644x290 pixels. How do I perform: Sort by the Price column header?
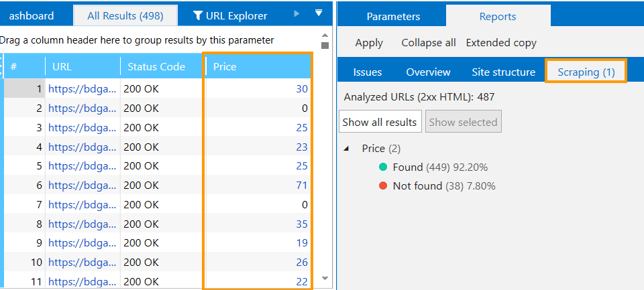point(258,66)
